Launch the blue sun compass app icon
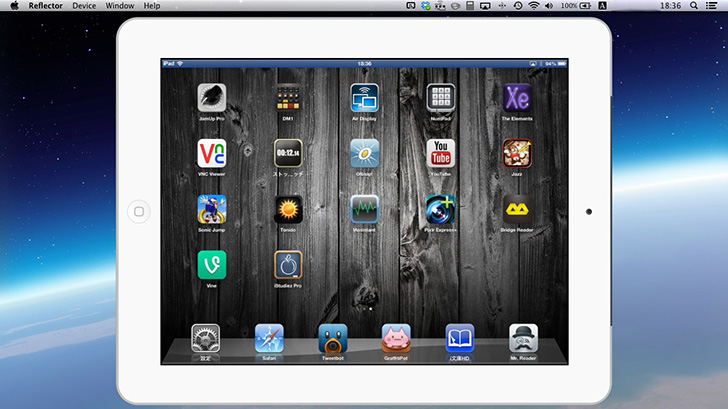Image resolution: width=728 pixels, height=409 pixels. (364, 153)
